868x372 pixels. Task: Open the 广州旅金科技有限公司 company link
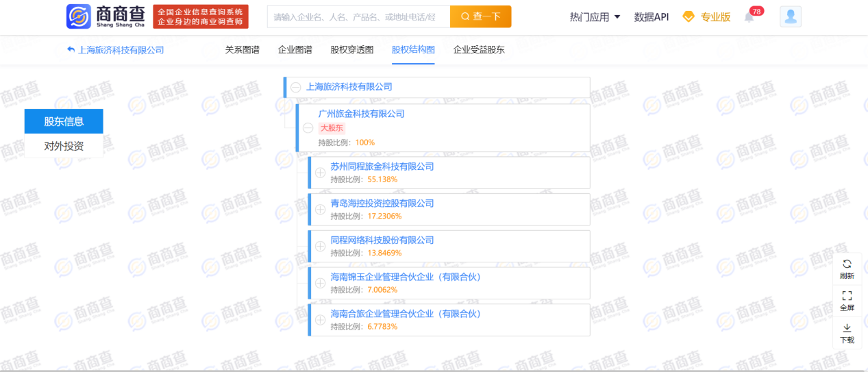tap(362, 114)
